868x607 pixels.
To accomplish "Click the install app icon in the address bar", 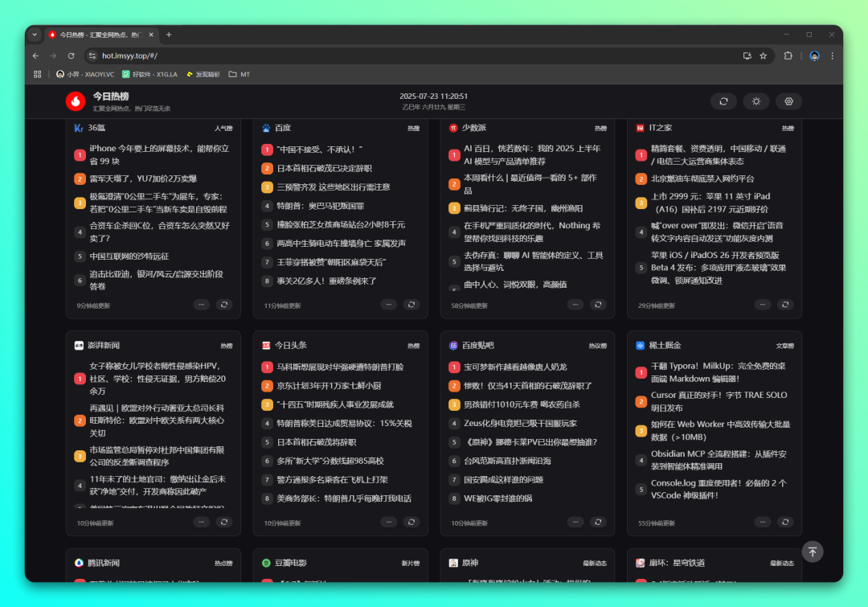I will coord(747,56).
